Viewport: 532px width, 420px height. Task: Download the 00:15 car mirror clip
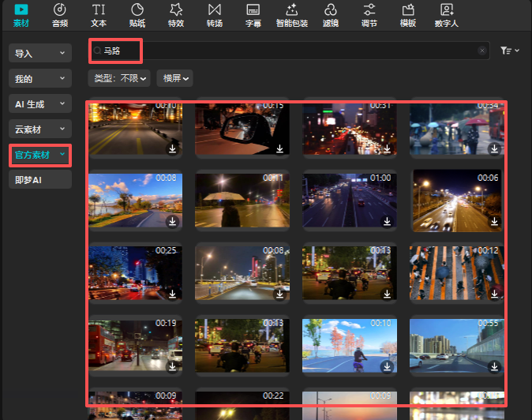click(x=279, y=148)
